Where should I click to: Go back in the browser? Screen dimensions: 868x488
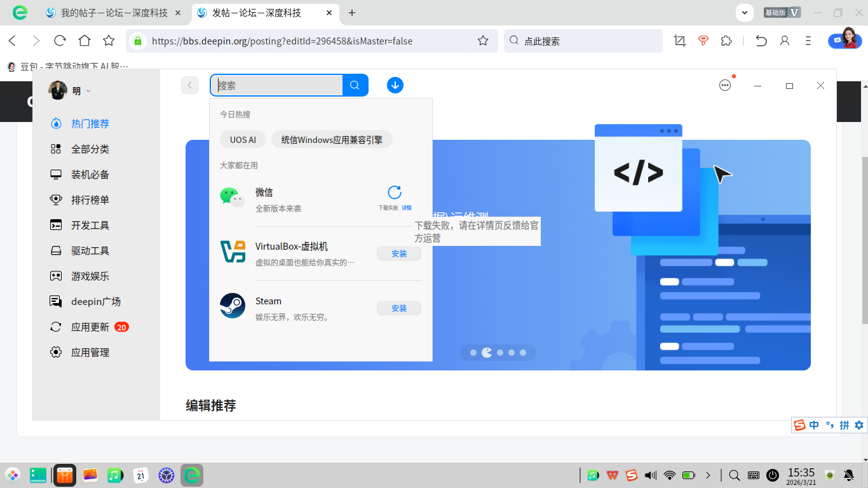12,41
